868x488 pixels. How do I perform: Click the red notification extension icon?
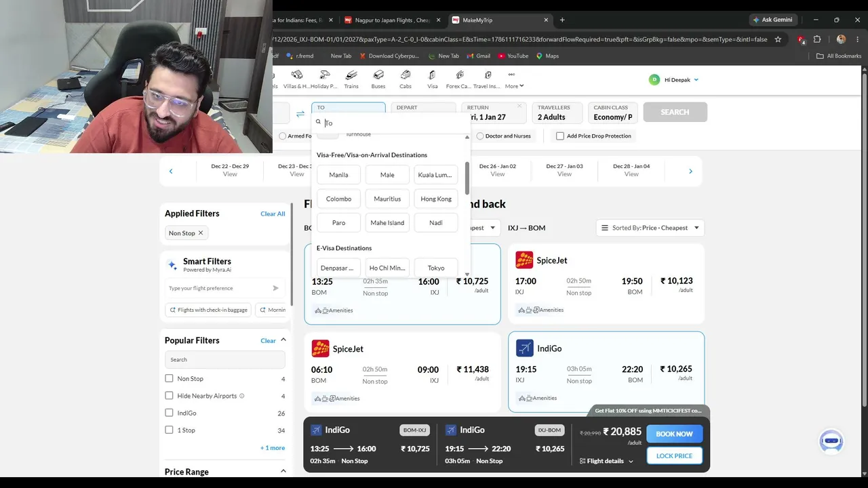click(x=802, y=39)
